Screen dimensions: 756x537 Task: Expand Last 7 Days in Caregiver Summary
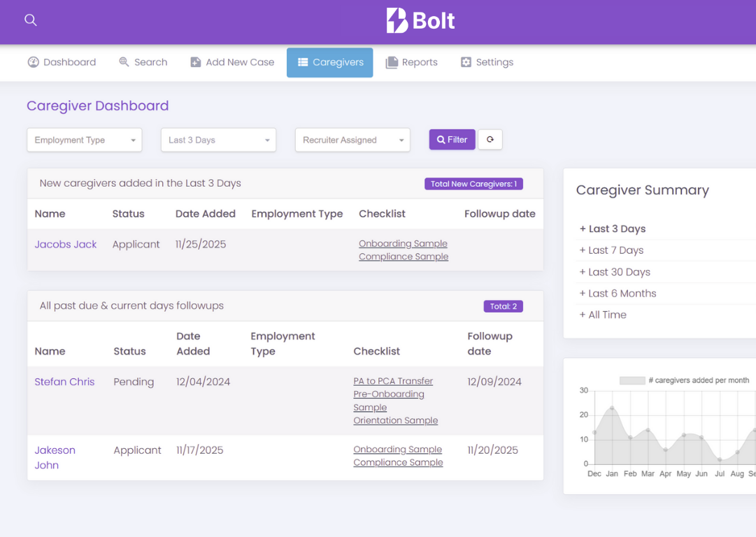coord(613,250)
